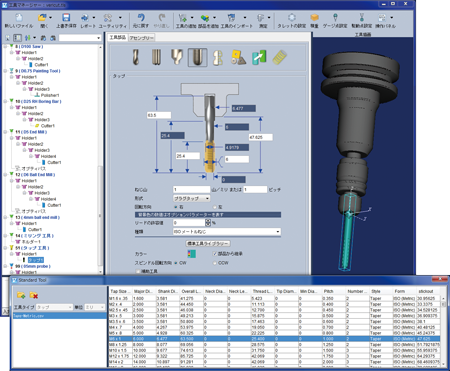Click the Report (レポート) toolbar icon

coord(85,17)
